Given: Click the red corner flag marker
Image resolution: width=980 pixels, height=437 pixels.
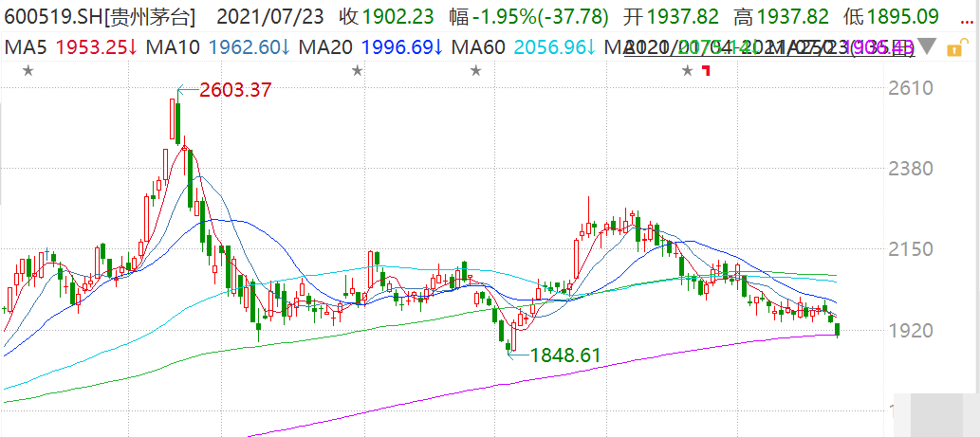Looking at the screenshot, I should [x=707, y=70].
